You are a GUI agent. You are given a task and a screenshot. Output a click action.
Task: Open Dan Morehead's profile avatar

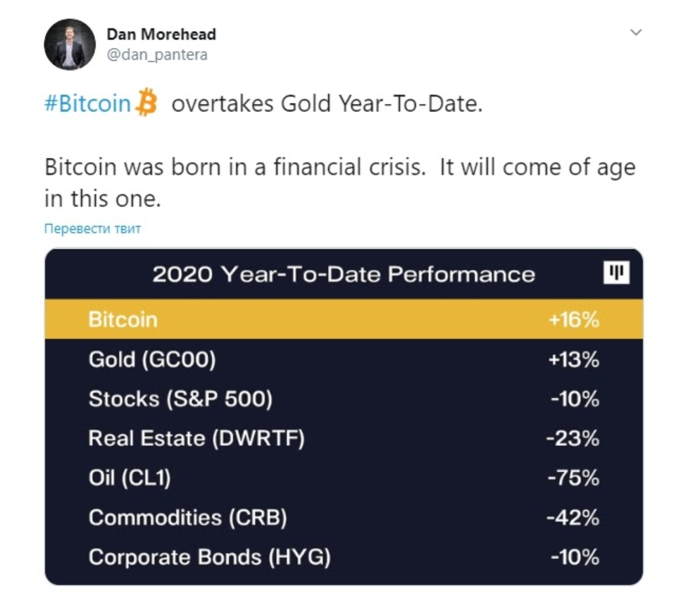point(70,44)
